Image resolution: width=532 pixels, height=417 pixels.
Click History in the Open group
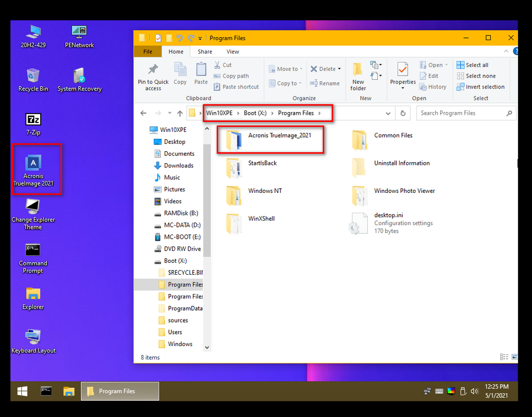click(x=433, y=87)
